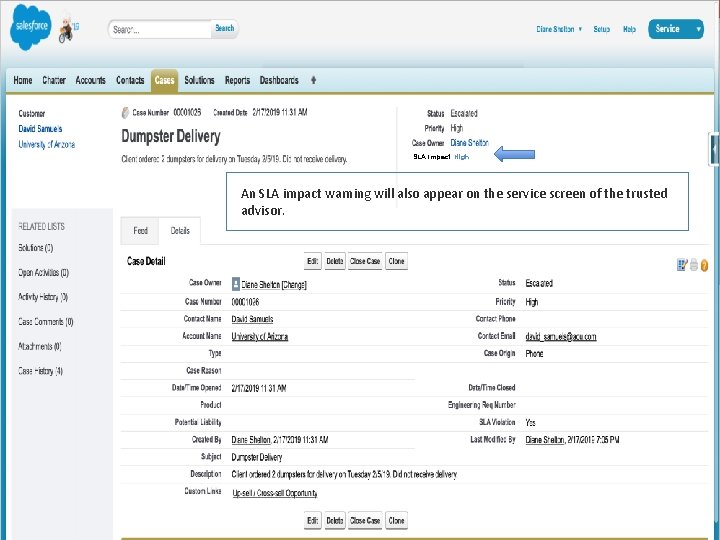Open the Up-sell / Cross-sell Opportunity link
720x540 pixels.
[x=275, y=493]
